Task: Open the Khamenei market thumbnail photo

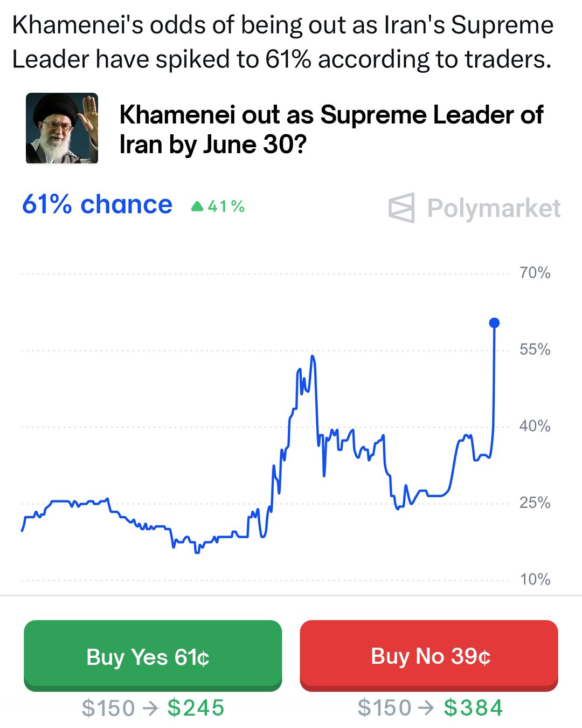Action: pos(62,128)
